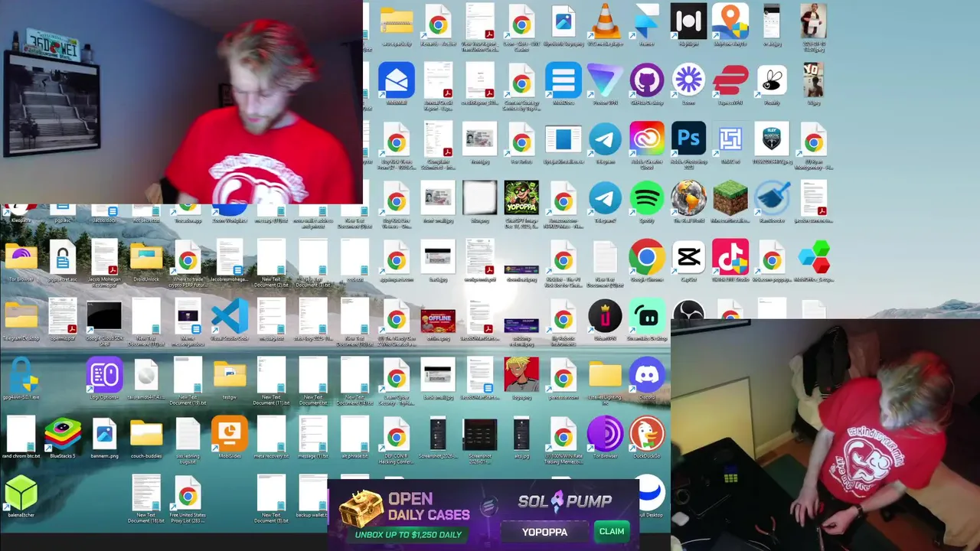
Task: Click the SOL PUMP logo on banner
Action: point(565,501)
